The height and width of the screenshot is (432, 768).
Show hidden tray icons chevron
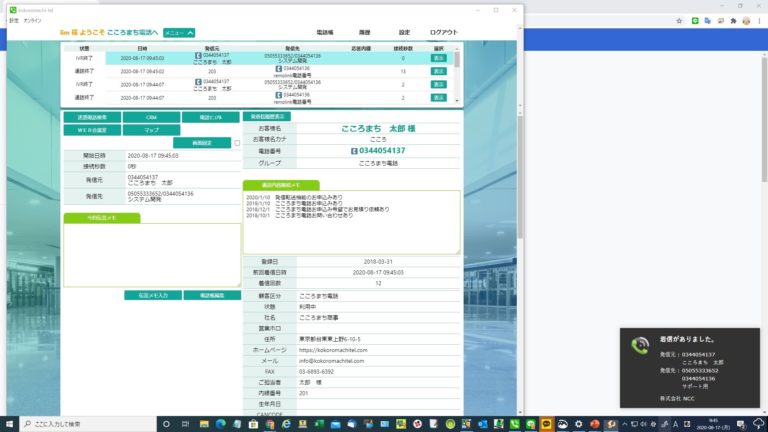point(624,424)
